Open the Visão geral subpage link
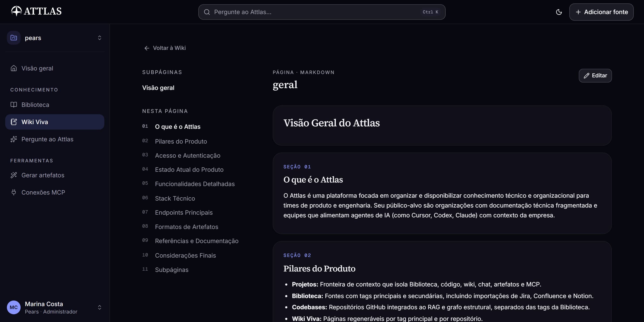644x322 pixels. point(158,88)
